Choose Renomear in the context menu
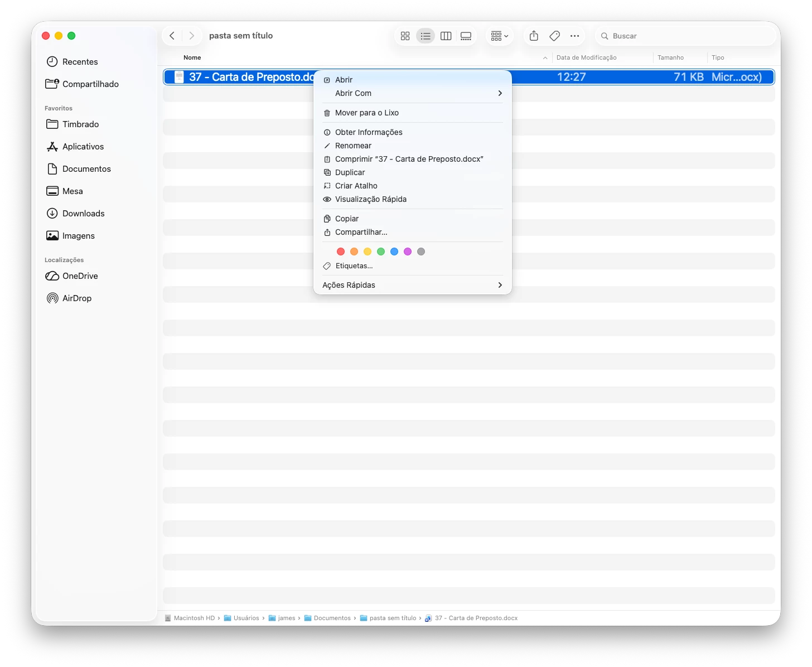Screen dimensions: 812x667 click(x=413, y=146)
